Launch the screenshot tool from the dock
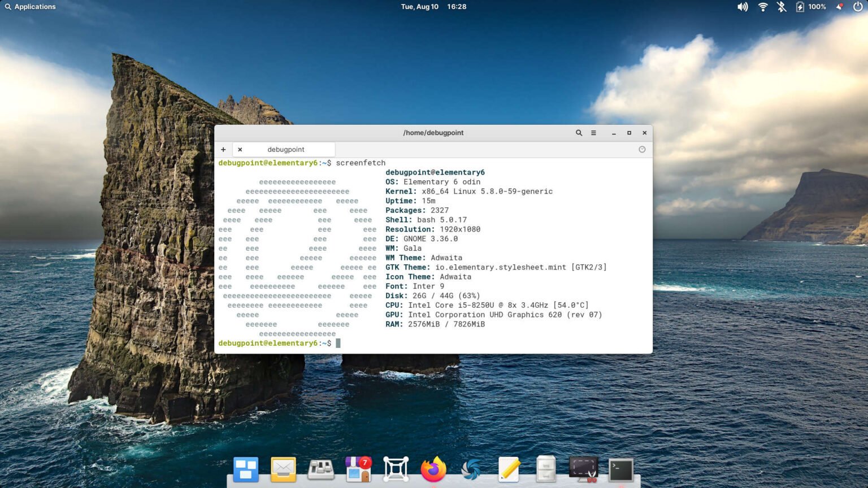The image size is (868, 488). pyautogui.click(x=582, y=469)
